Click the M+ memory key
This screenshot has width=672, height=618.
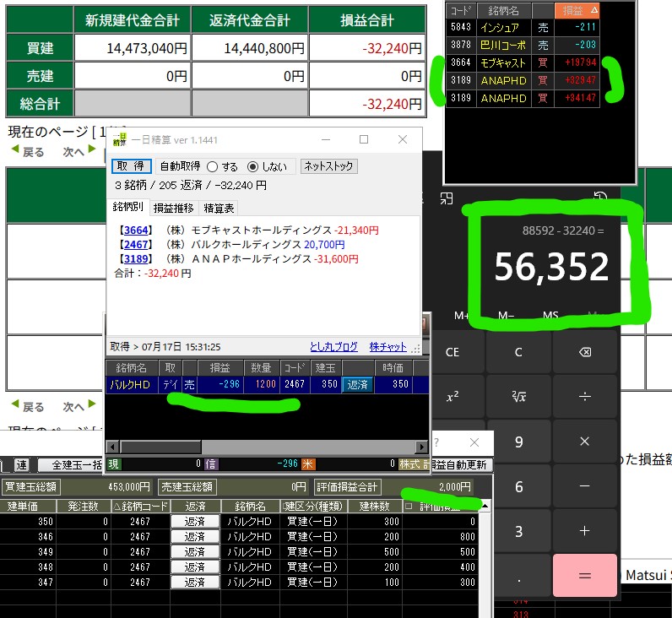click(461, 316)
